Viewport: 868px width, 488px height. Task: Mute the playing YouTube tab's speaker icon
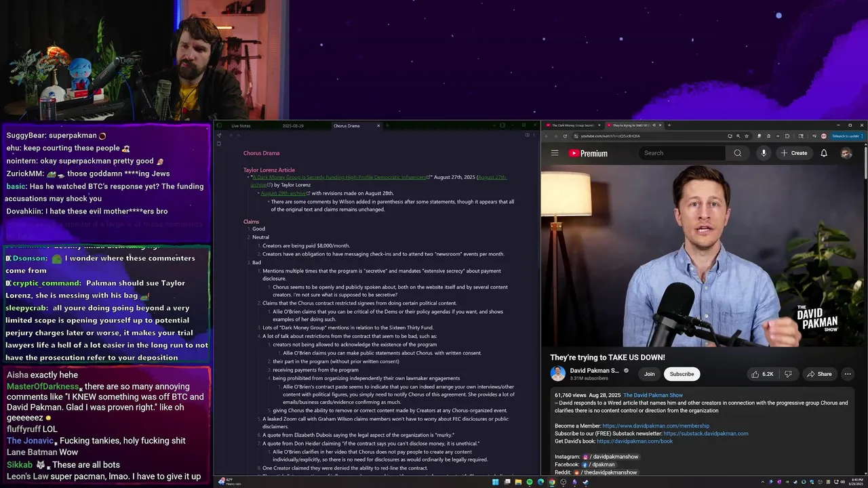[x=654, y=125]
